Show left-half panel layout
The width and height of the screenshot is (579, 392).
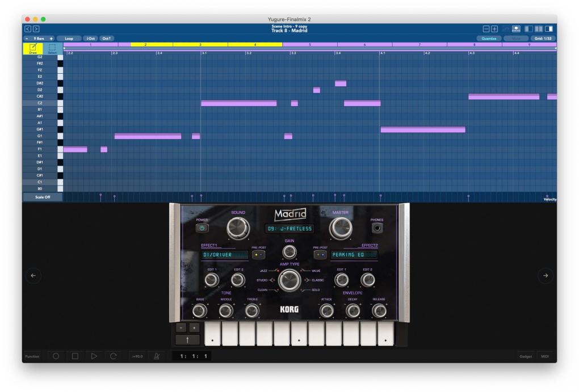pyautogui.click(x=528, y=29)
